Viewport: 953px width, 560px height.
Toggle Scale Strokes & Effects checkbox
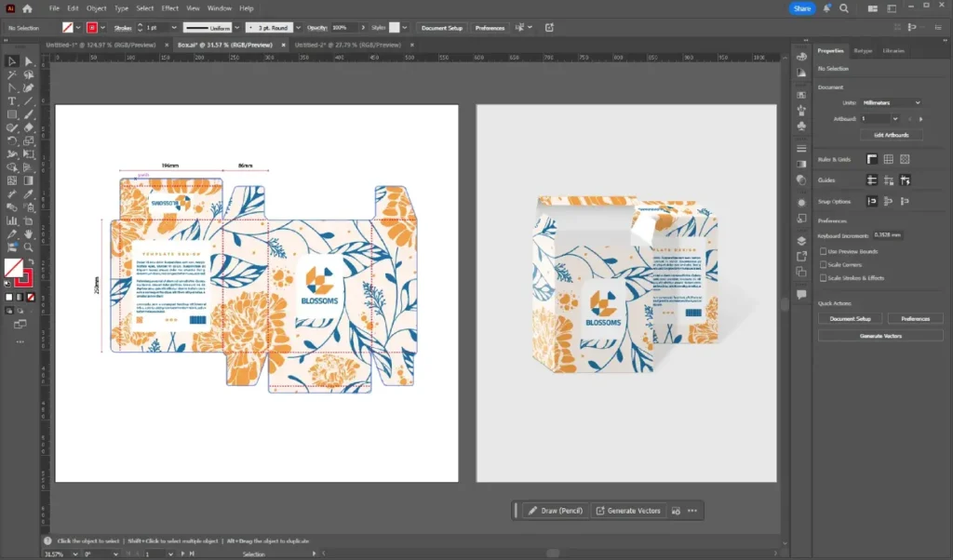(823, 278)
